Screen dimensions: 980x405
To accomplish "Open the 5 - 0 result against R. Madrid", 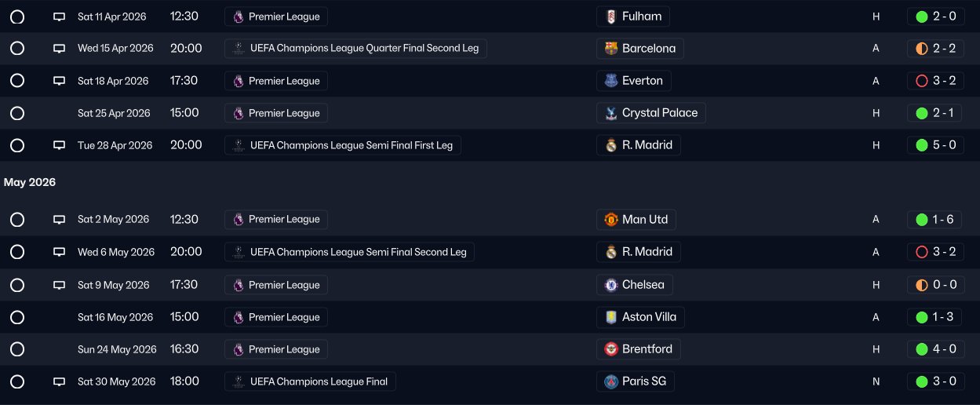I will pyautogui.click(x=935, y=145).
